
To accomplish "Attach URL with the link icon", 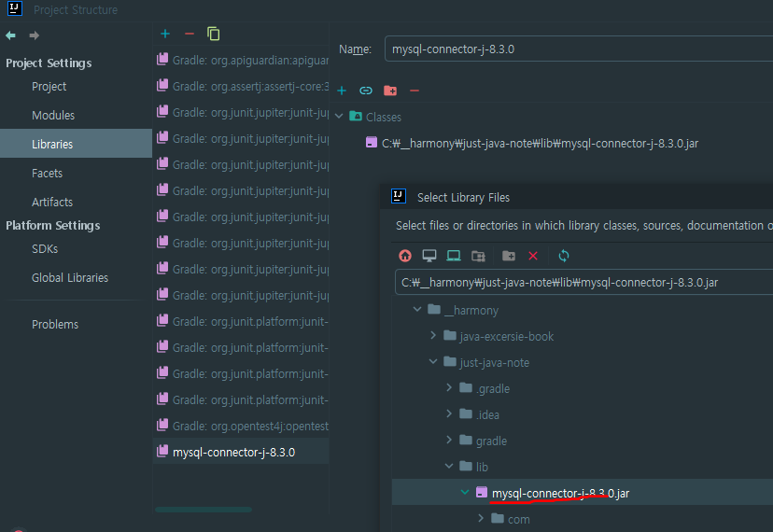I will (366, 91).
